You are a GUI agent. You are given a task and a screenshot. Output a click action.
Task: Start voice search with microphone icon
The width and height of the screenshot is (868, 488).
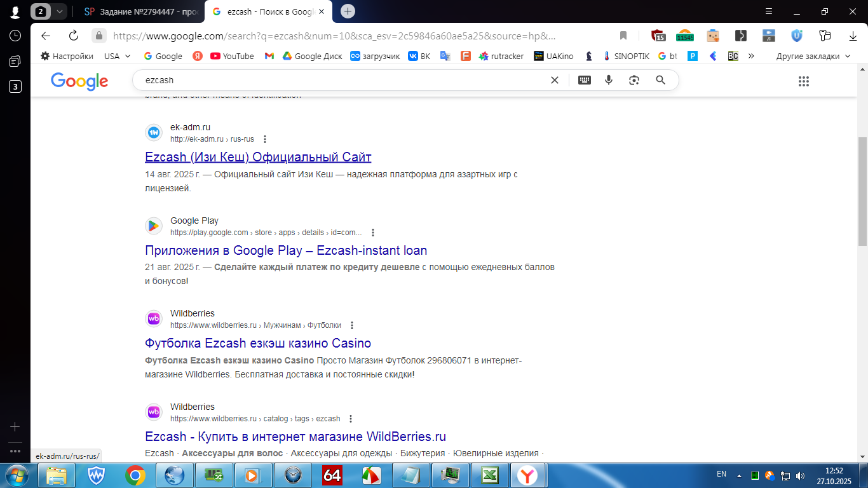coord(609,80)
